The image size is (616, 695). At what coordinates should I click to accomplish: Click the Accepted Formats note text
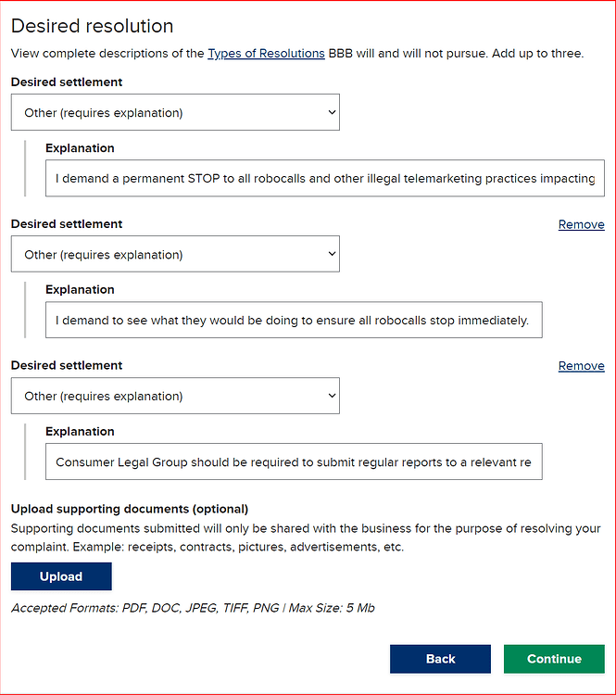[x=193, y=608]
